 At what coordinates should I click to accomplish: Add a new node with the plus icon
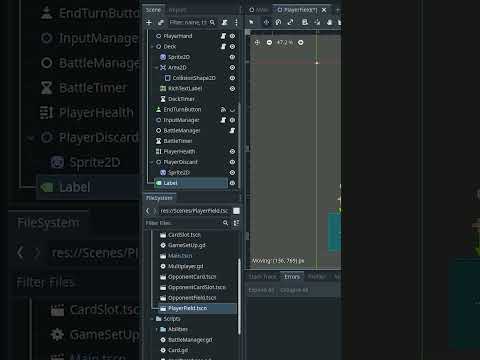point(149,22)
